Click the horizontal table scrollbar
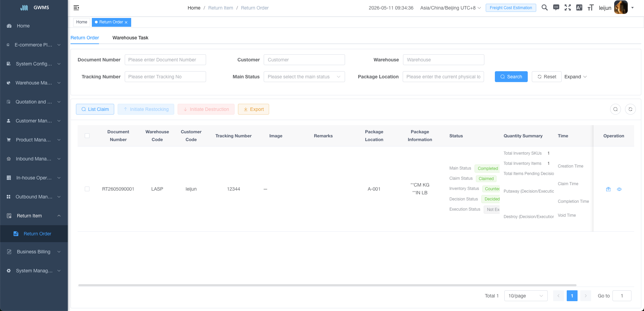This screenshot has width=644, height=311. click(x=327, y=285)
